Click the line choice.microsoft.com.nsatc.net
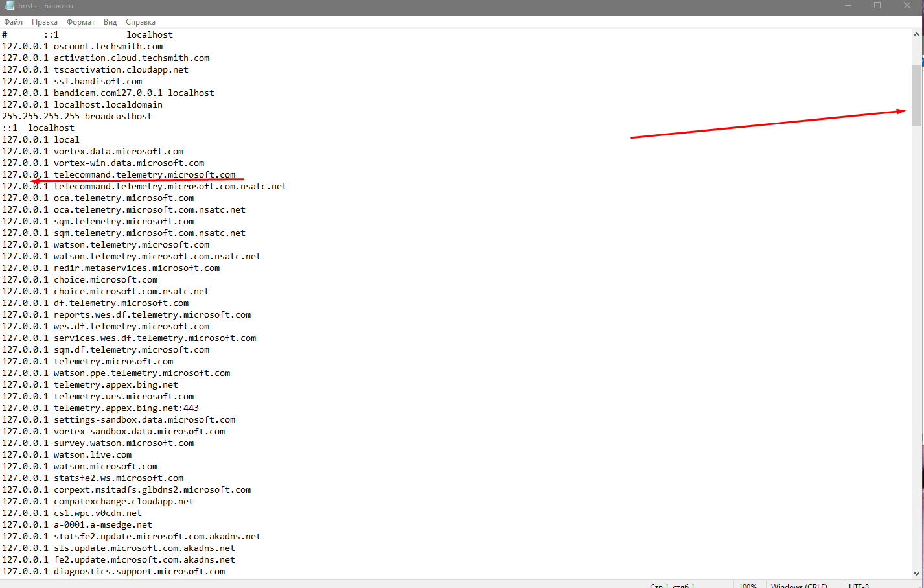This screenshot has width=924, height=588. click(x=106, y=292)
